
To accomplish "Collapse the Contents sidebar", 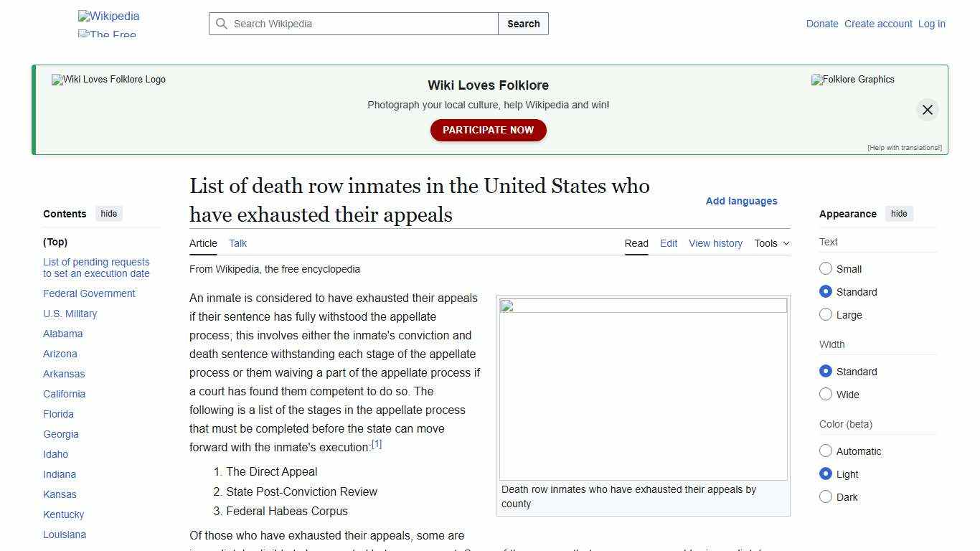I will click(108, 213).
